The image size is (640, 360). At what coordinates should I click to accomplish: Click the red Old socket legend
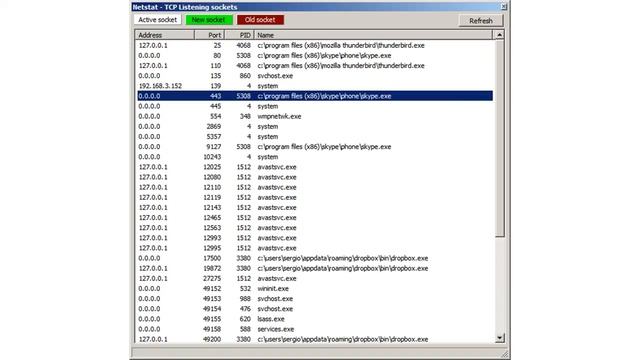260,20
